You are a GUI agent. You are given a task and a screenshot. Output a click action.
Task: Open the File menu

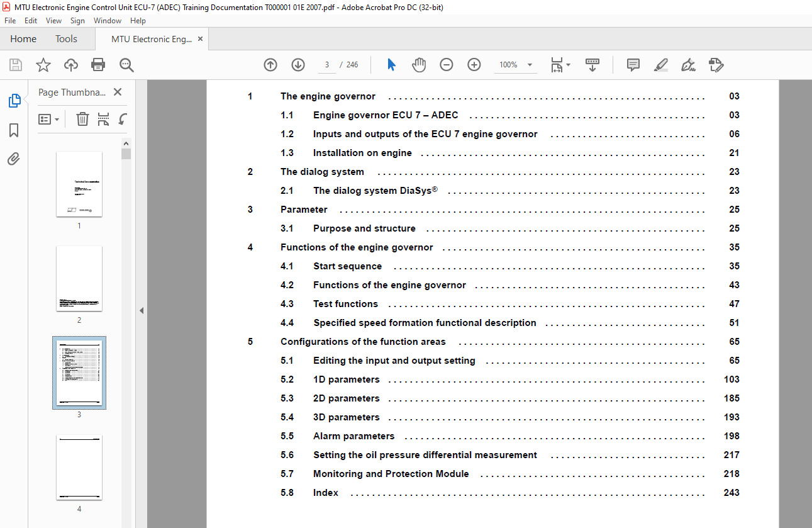pos(10,21)
